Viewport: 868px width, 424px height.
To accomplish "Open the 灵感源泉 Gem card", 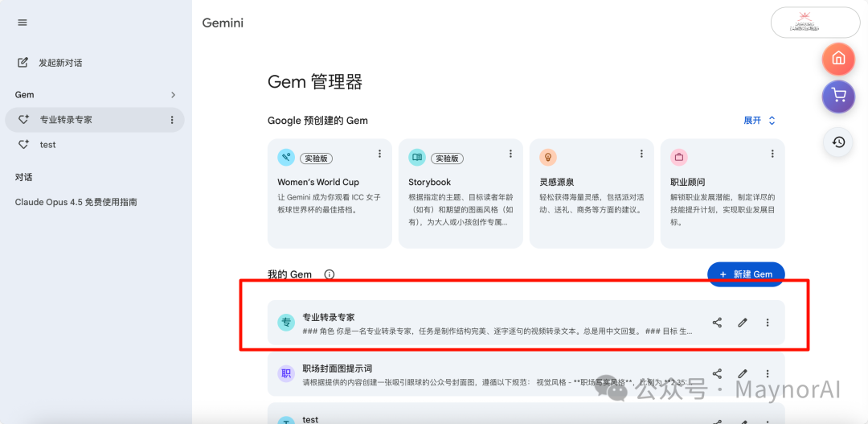I will point(592,193).
